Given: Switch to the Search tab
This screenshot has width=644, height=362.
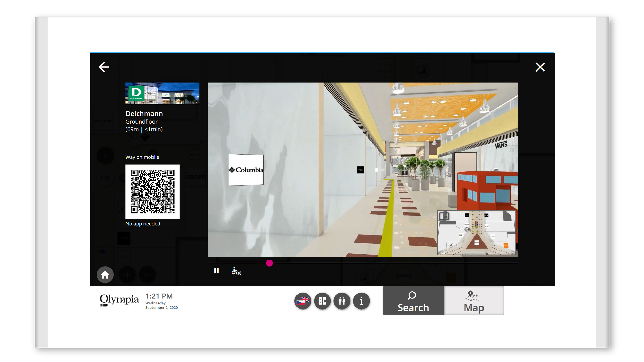Looking at the screenshot, I should click(413, 301).
